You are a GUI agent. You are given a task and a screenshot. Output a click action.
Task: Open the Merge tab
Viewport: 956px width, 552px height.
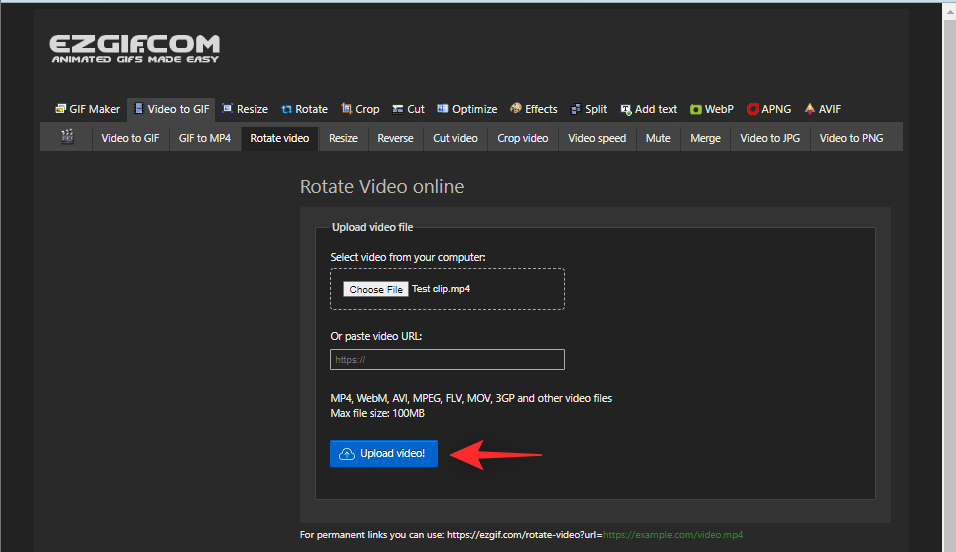coord(705,138)
